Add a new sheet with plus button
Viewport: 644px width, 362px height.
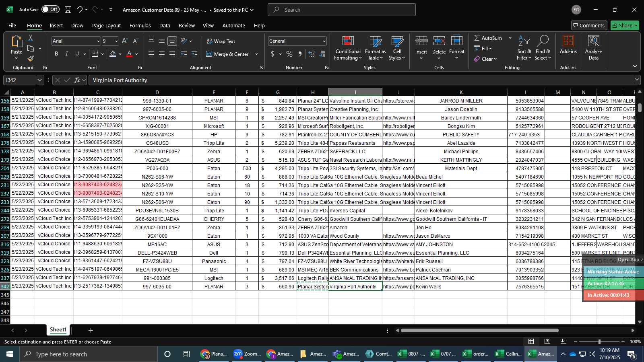point(91,330)
